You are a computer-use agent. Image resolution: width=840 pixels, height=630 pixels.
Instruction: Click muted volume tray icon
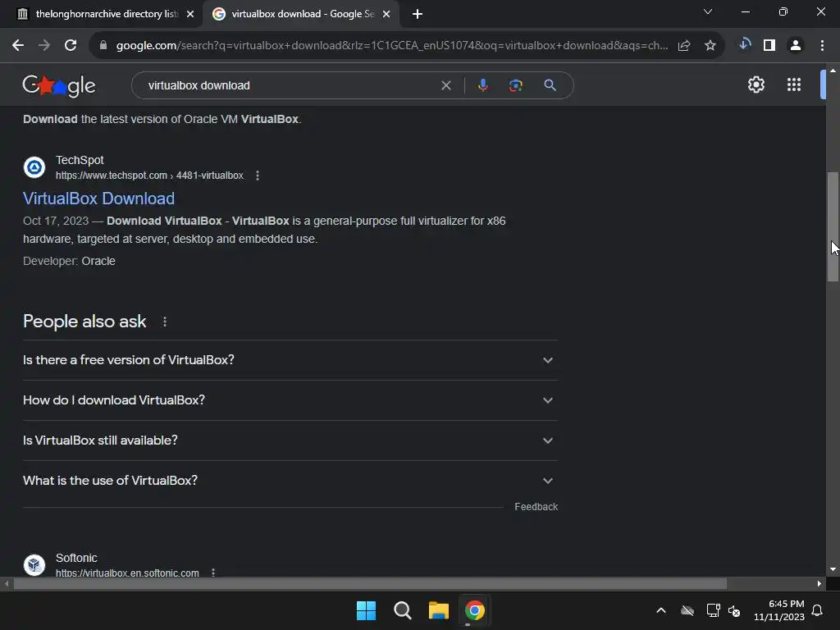click(734, 610)
